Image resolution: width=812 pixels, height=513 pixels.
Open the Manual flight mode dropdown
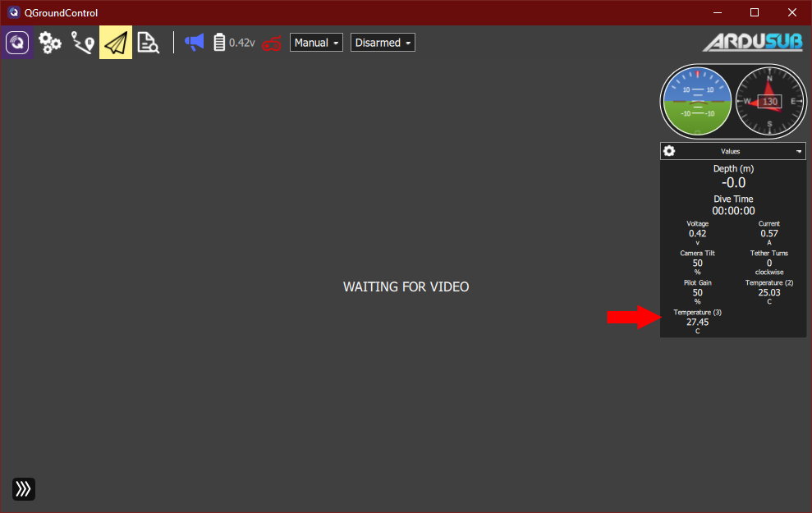point(316,43)
